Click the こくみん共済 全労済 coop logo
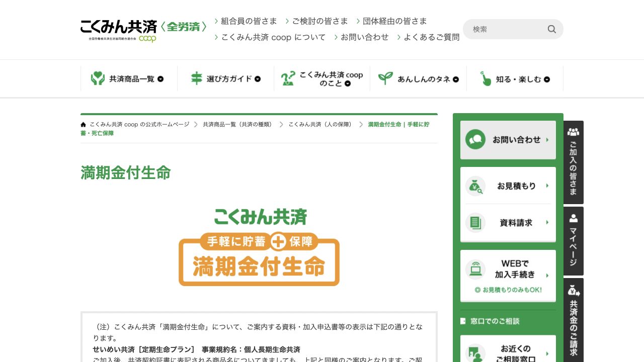The image size is (644, 362). point(143,31)
